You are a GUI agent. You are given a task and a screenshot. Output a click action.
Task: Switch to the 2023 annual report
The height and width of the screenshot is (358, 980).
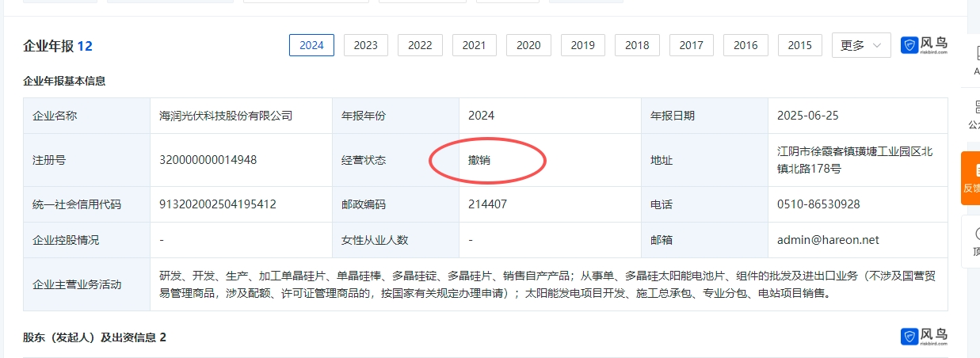tap(365, 45)
